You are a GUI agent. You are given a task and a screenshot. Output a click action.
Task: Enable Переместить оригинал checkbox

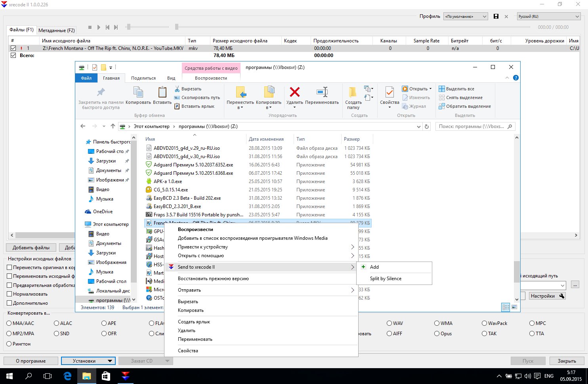pos(10,267)
